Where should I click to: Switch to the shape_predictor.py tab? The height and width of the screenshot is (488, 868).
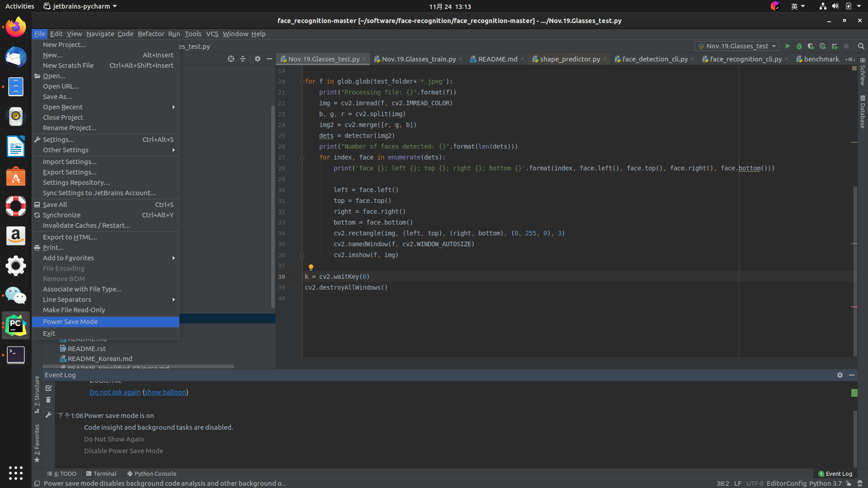coord(569,59)
